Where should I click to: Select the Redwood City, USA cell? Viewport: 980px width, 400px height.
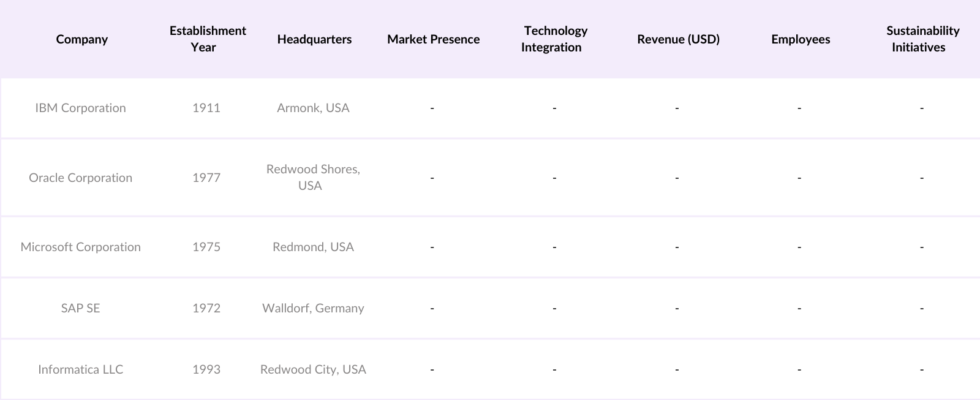pyautogui.click(x=313, y=369)
